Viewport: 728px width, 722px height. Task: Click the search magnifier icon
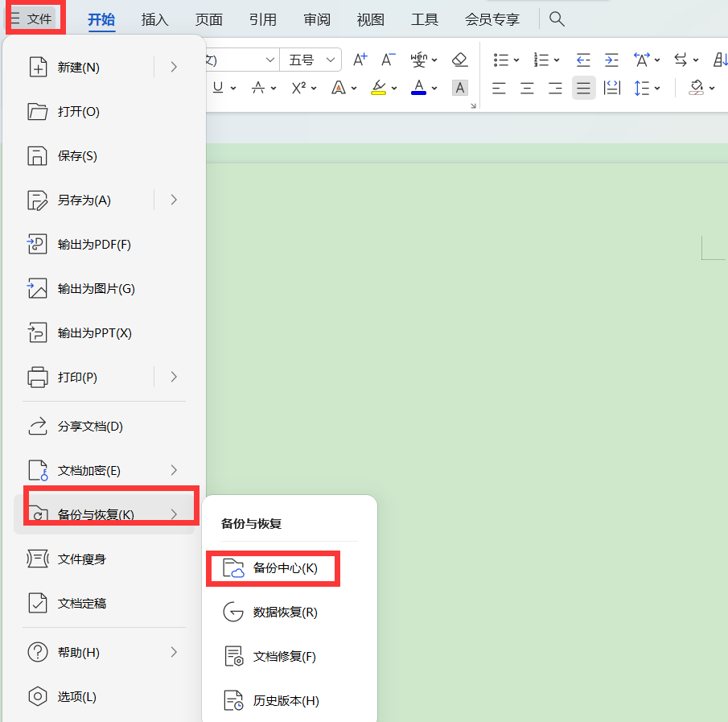(x=557, y=19)
